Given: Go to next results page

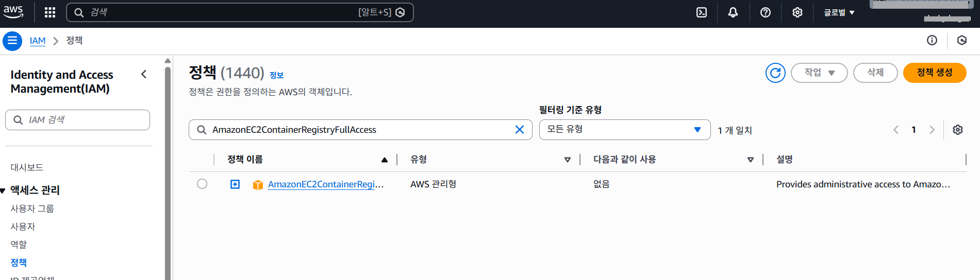Looking at the screenshot, I should point(932,130).
